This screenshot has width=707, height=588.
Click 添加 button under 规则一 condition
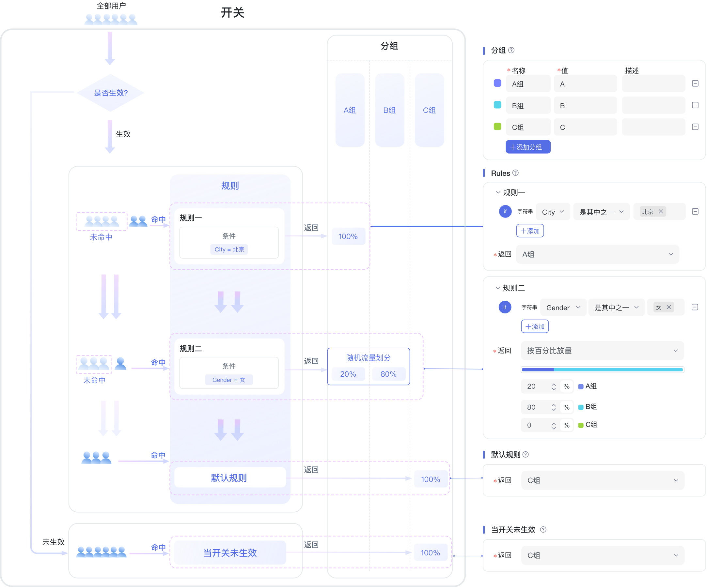530,231
